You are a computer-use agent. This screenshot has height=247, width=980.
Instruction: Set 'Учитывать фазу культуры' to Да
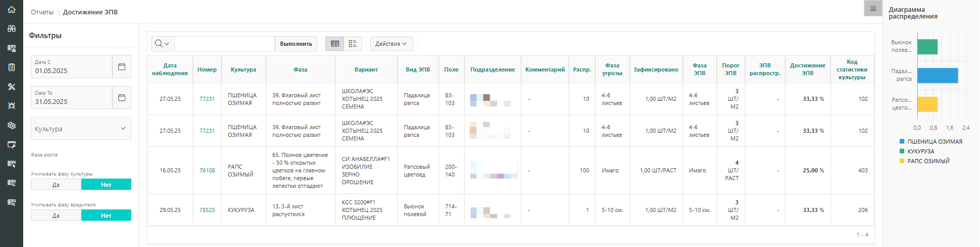point(56,185)
